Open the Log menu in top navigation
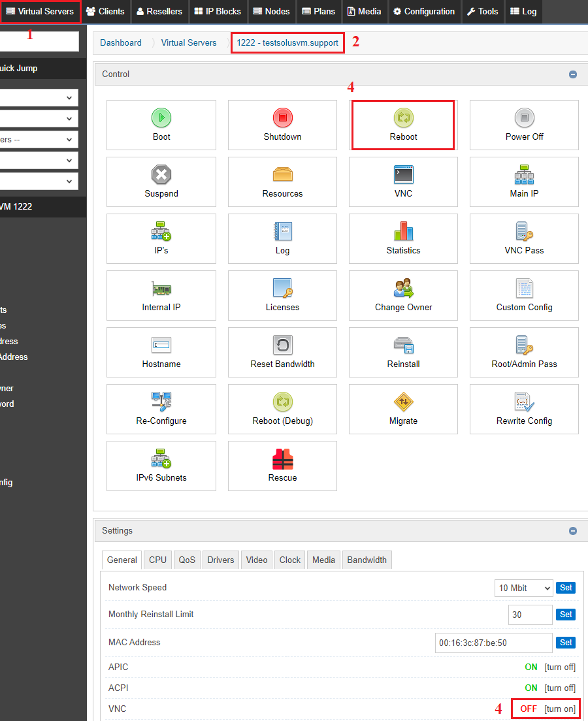The height and width of the screenshot is (721, 588). [523, 12]
